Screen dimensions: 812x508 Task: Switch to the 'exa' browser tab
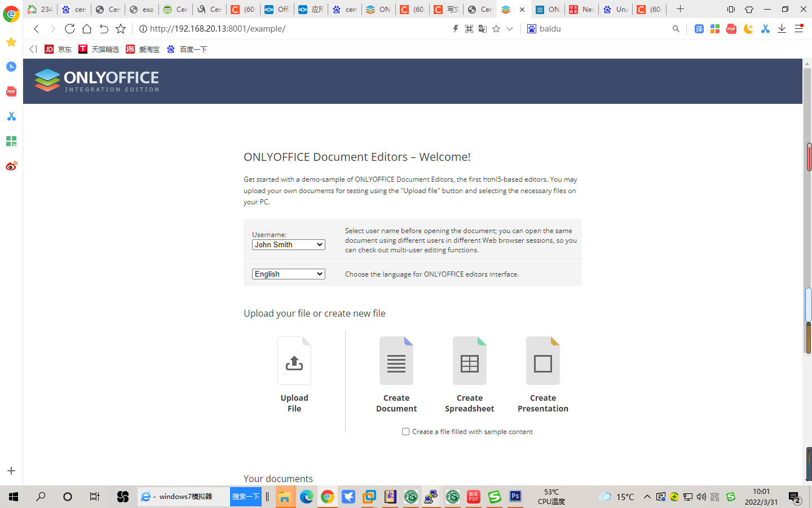(142, 9)
